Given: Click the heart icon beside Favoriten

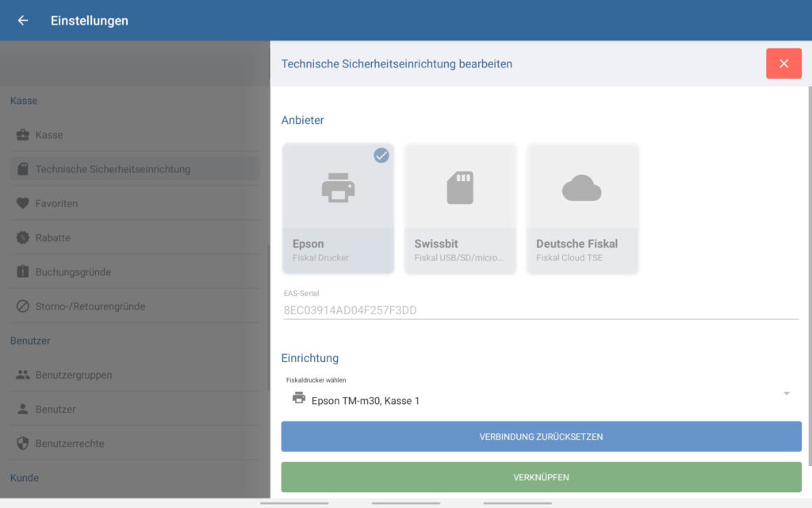Looking at the screenshot, I should coord(23,203).
